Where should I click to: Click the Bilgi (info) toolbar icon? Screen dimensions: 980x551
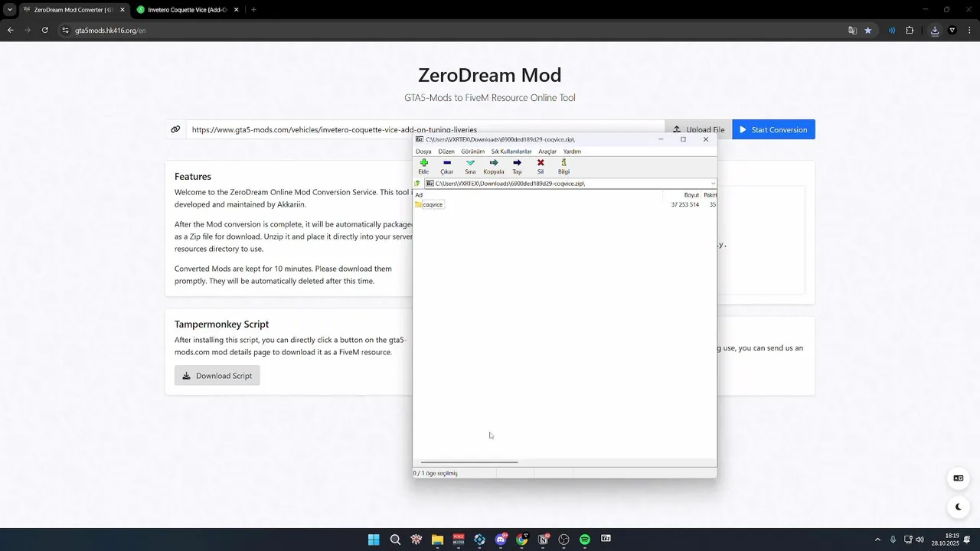563,166
